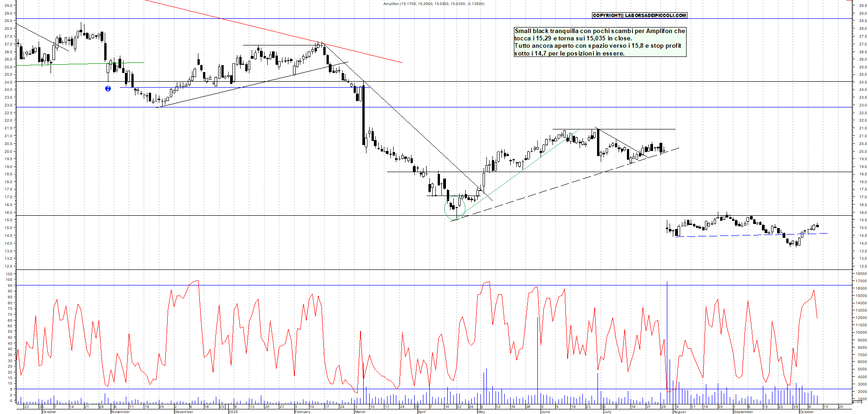868x414 pixels.
Task: Click the Amplifon chart title with prices
Action: 434,4
